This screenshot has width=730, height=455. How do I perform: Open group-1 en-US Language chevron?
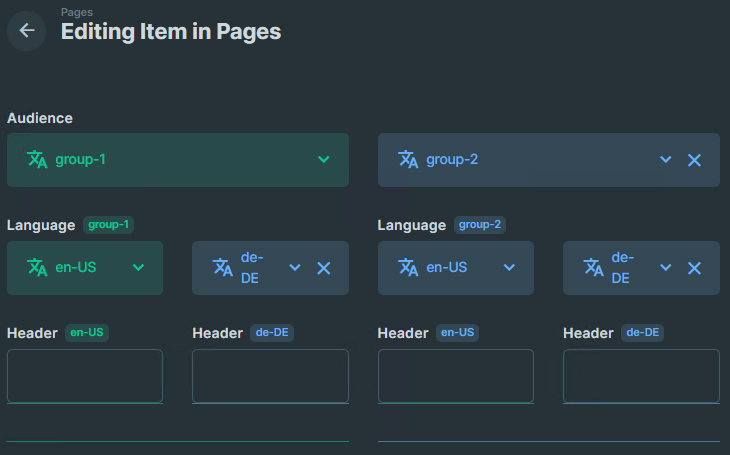tap(138, 267)
